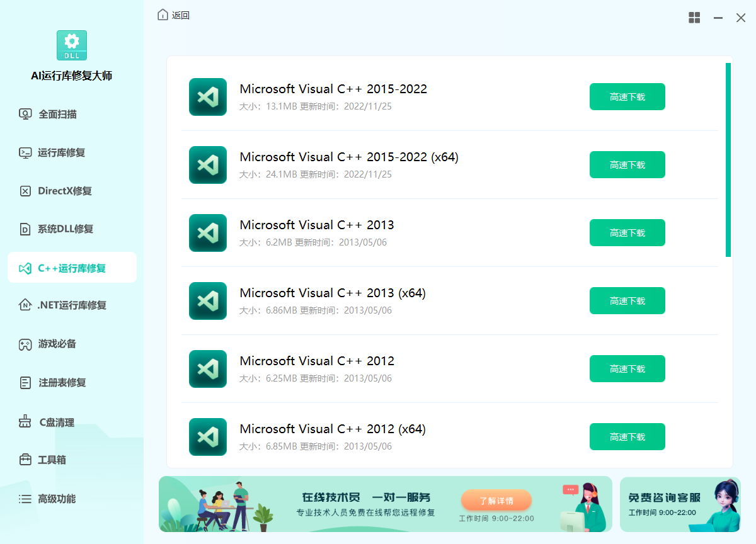Open the 工具箱 toolbox icon

point(25,460)
